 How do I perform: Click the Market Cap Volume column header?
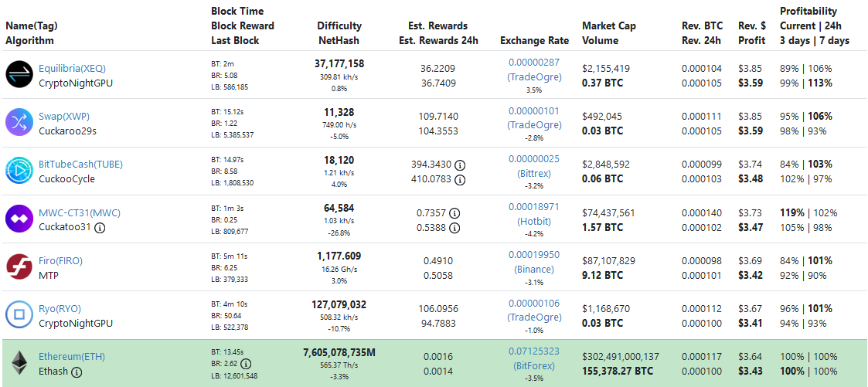(x=609, y=33)
